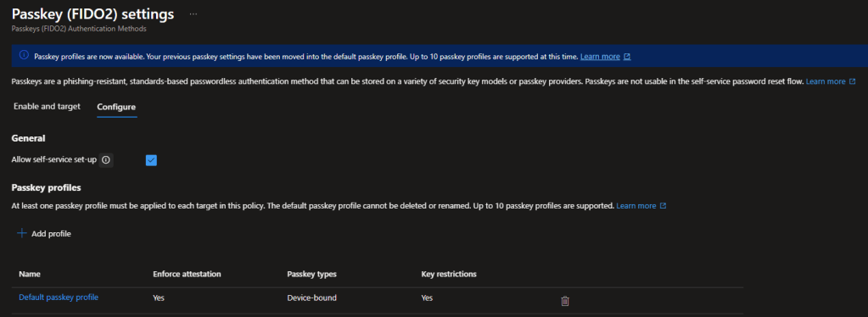Click the Enforce attestation column header
Screen dimensions: 868x317
pos(188,274)
